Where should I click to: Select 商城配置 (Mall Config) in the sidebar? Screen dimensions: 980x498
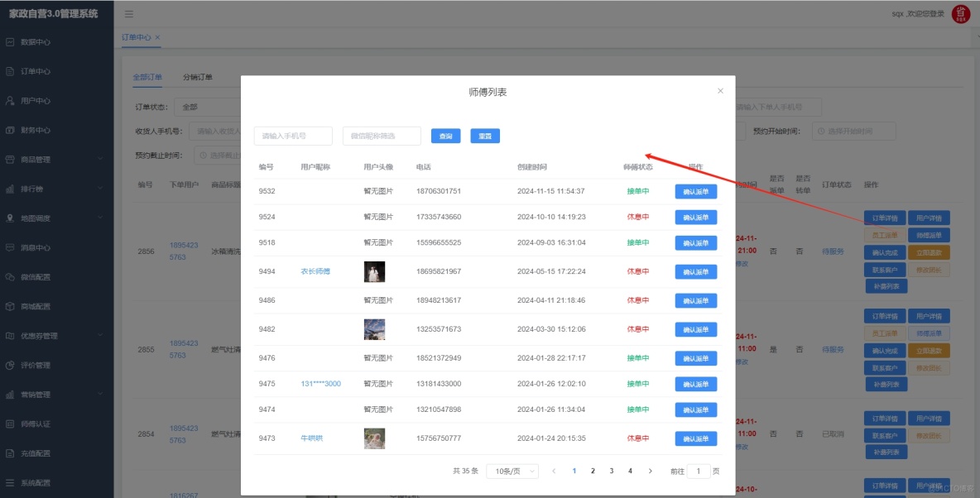click(37, 306)
